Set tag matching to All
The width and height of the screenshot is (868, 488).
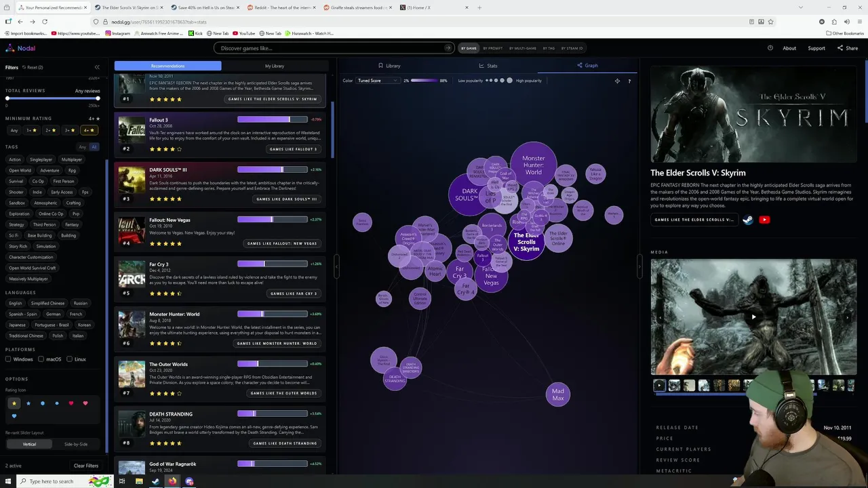click(94, 146)
